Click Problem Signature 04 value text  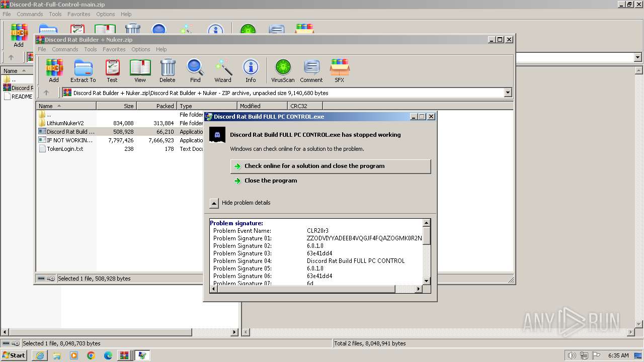356,261
